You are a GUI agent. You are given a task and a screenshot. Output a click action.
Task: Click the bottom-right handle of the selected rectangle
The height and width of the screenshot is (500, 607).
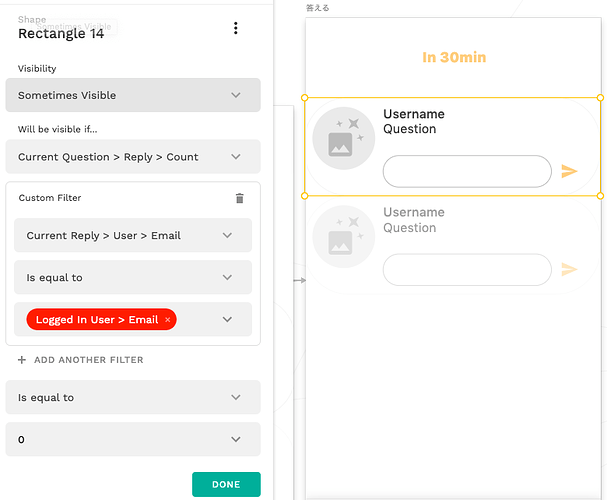coord(600,196)
